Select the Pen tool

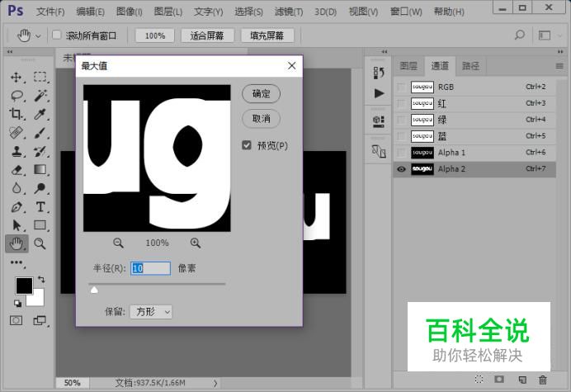click(x=17, y=207)
